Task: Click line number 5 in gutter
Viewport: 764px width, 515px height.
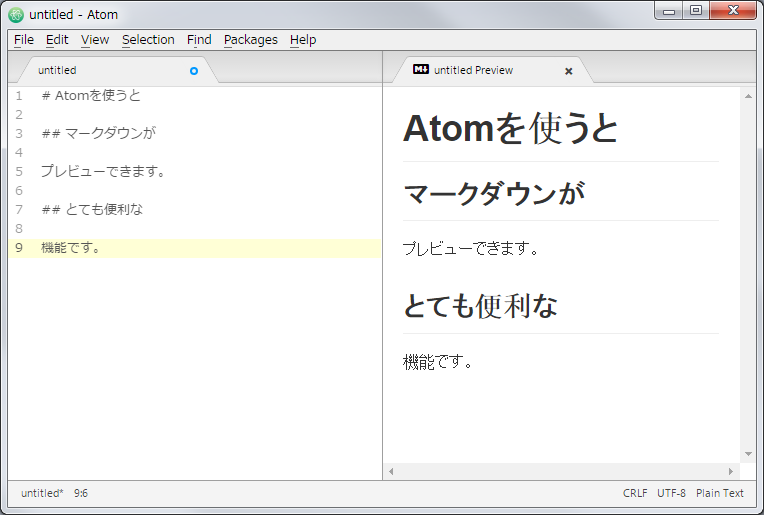Action: pyautogui.click(x=19, y=172)
